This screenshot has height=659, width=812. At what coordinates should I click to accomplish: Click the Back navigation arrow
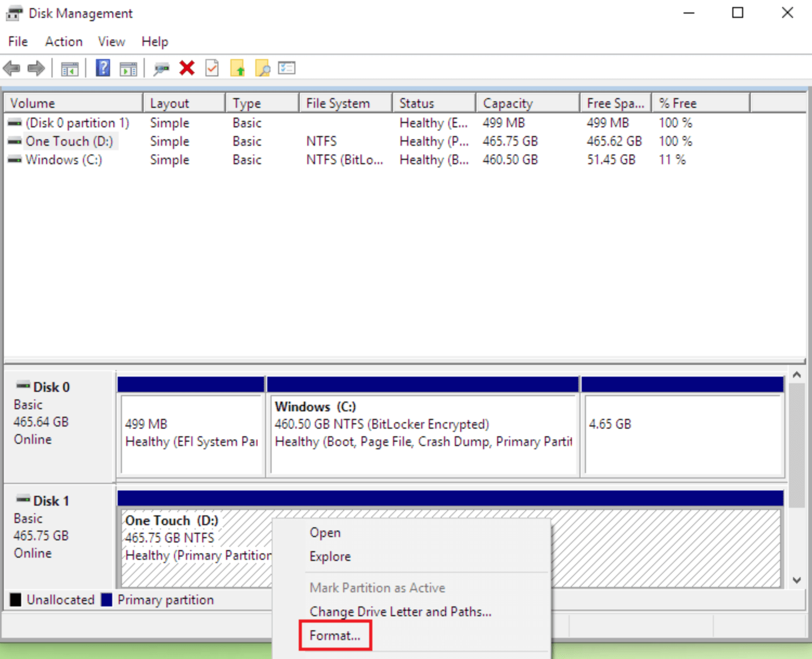[11, 68]
